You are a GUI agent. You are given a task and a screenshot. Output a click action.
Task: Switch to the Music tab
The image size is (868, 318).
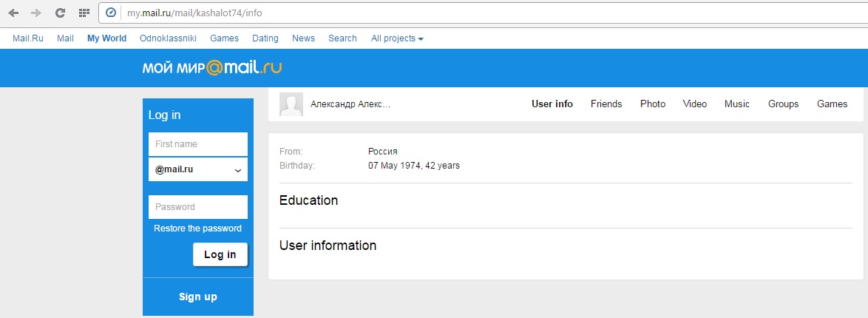(x=737, y=104)
